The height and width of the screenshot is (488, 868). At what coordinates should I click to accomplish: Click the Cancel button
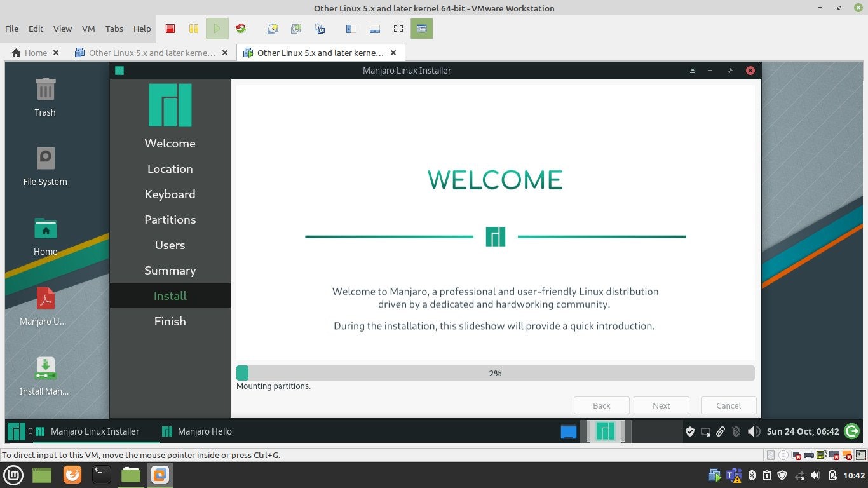click(x=729, y=405)
